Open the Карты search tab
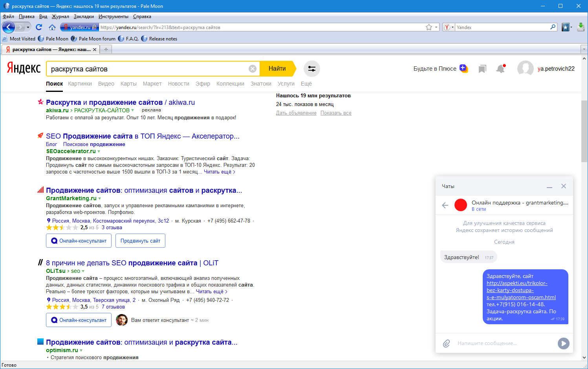The width and height of the screenshot is (588, 369). tap(128, 84)
